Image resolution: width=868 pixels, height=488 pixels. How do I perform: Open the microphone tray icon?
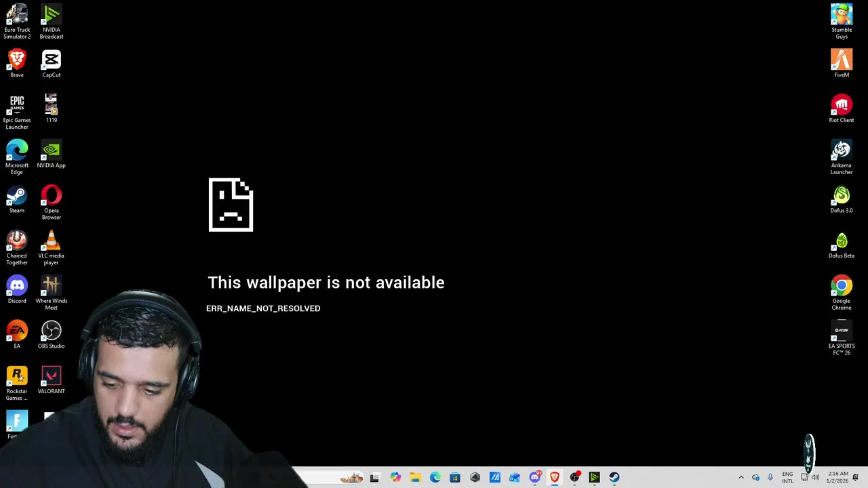tap(770, 477)
